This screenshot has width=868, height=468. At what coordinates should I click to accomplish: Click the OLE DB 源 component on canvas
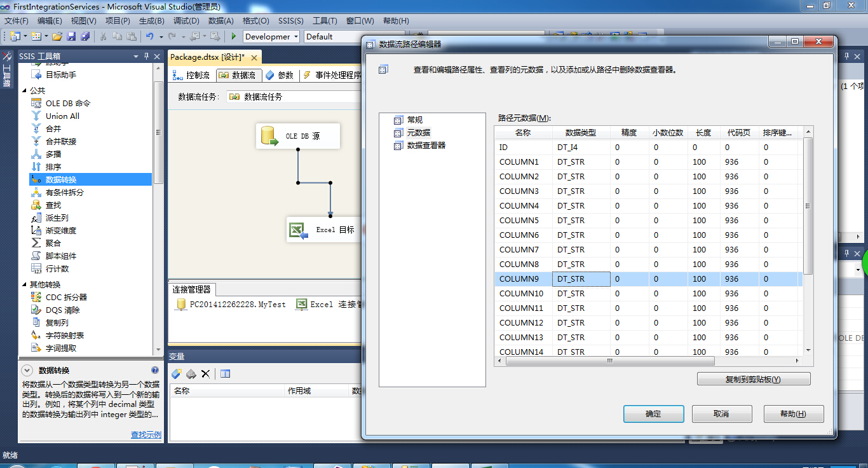click(x=298, y=136)
